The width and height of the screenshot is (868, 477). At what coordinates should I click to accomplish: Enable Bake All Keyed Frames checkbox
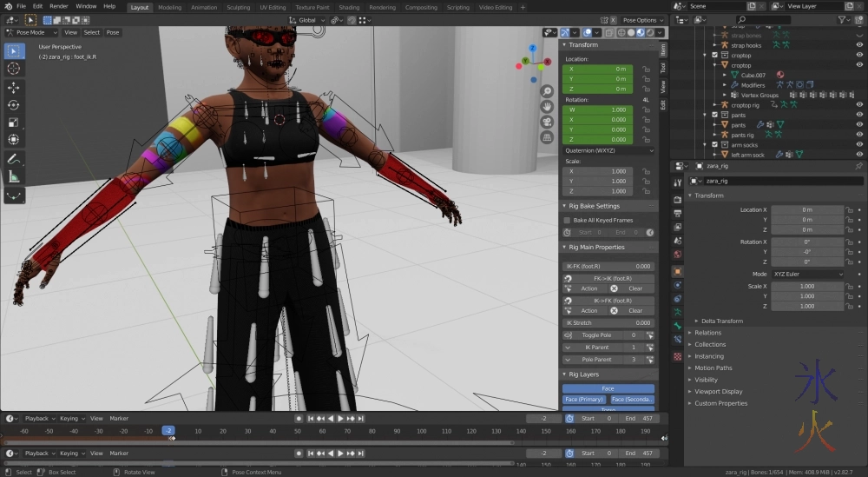pyautogui.click(x=568, y=221)
